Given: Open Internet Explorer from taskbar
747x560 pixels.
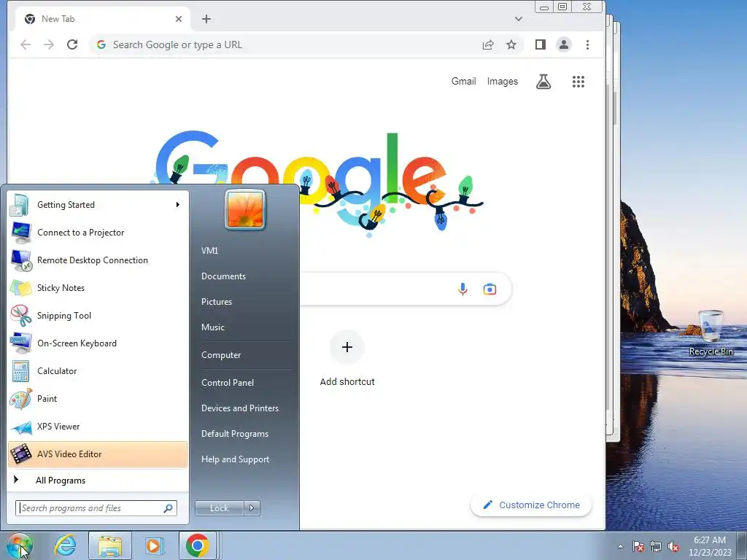Looking at the screenshot, I should click(x=65, y=545).
